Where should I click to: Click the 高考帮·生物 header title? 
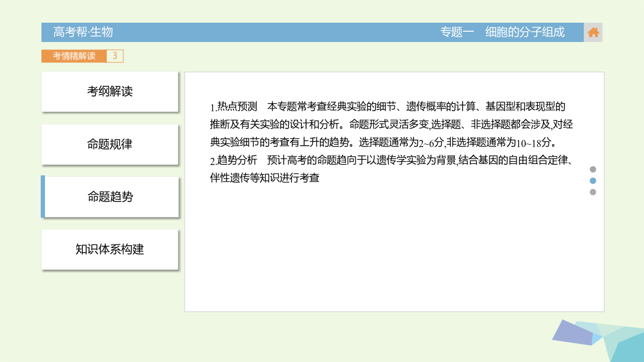coord(83,32)
